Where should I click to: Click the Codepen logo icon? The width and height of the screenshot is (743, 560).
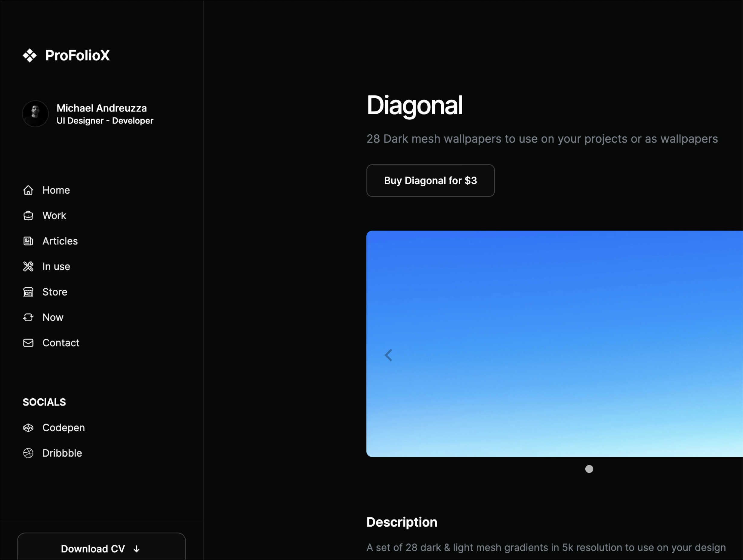coord(28,428)
